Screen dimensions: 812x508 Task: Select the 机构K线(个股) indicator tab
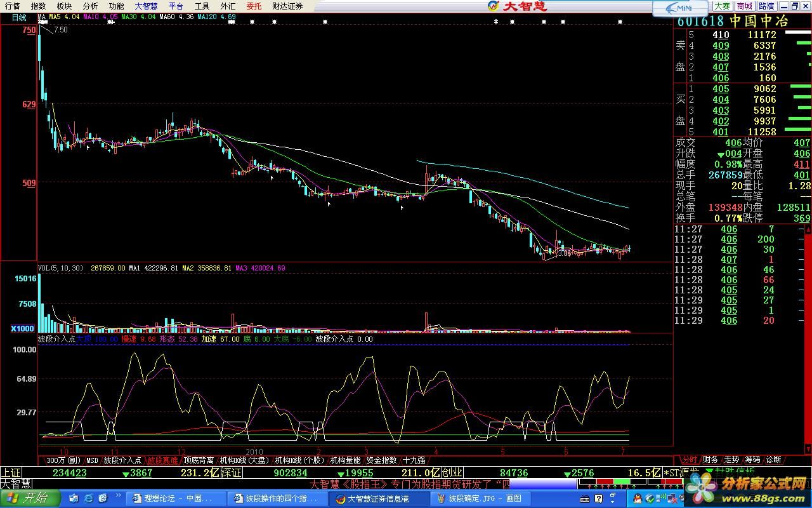[299, 460]
